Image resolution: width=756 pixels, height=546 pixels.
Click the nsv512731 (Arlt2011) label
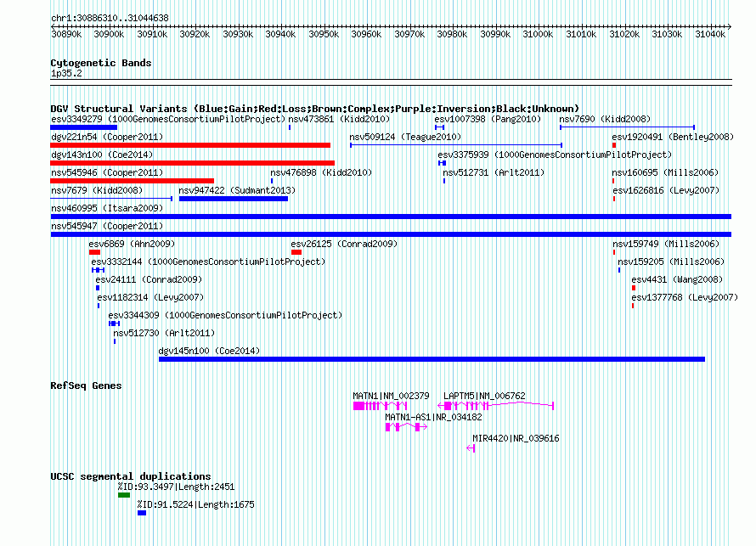(494, 172)
